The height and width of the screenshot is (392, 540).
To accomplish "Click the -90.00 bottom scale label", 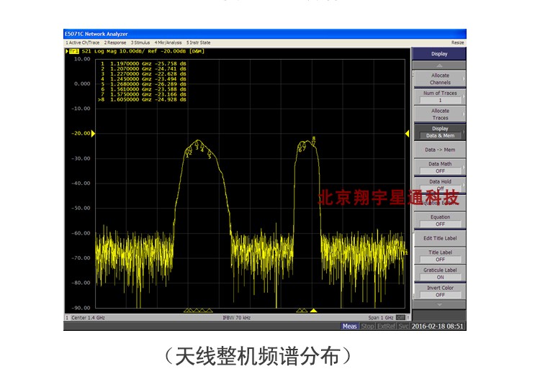I will tap(81, 308).
